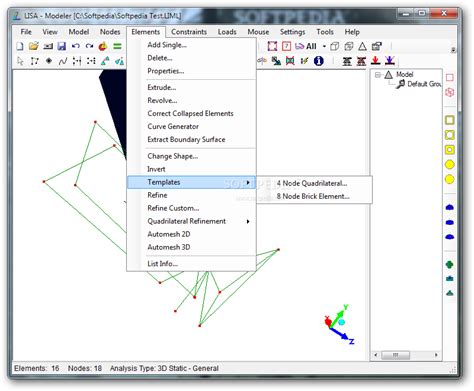This screenshot has width=474, height=391.
Task: Undo the last action
Action: click(x=76, y=46)
